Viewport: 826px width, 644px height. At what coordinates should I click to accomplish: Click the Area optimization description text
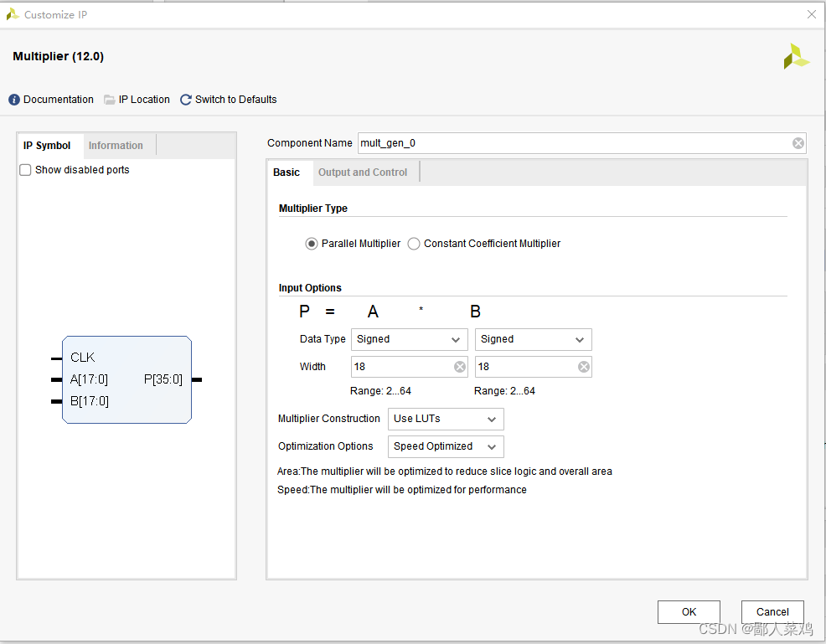(x=445, y=471)
